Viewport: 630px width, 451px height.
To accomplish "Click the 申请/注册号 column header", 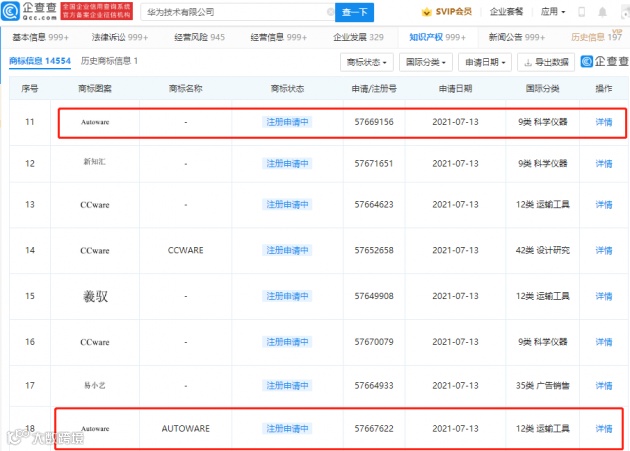I will click(374, 89).
